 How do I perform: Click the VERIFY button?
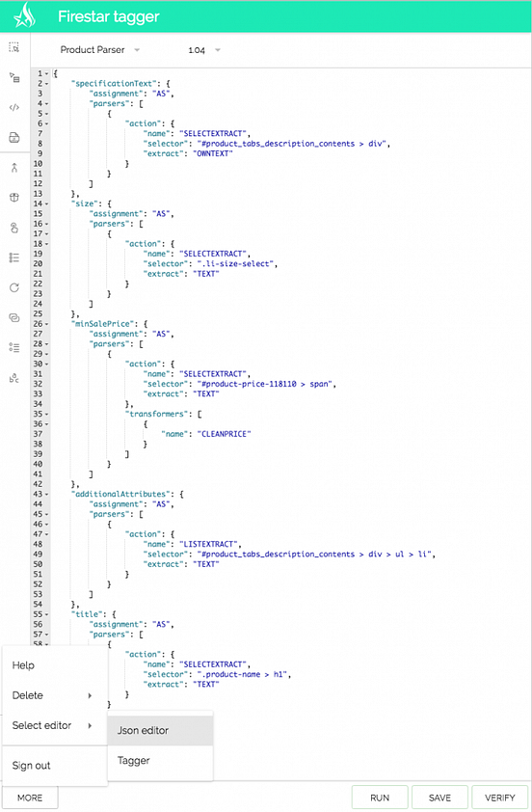[x=500, y=798]
